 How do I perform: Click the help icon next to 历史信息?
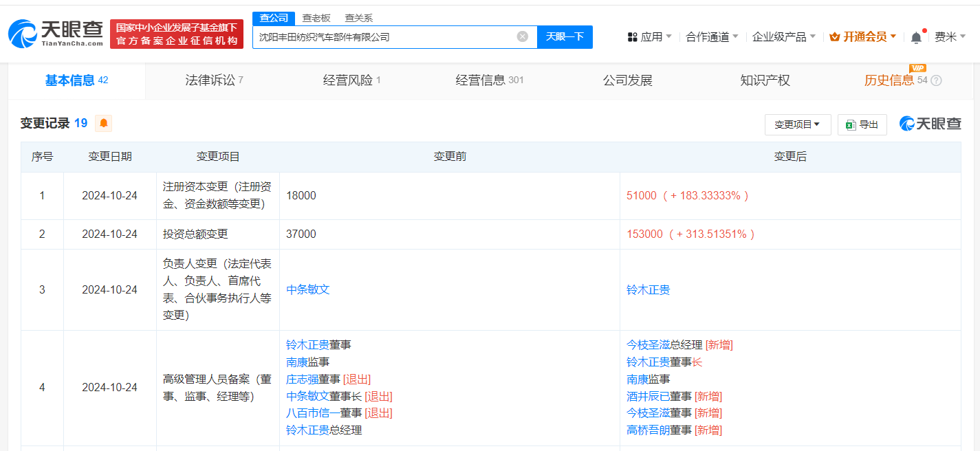click(936, 80)
